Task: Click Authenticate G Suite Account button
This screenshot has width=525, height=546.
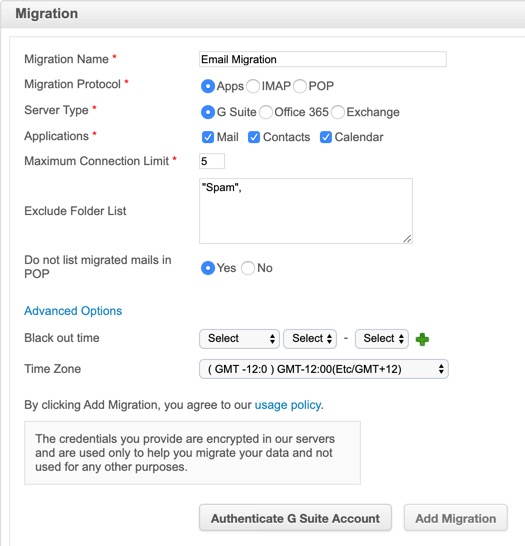Action: tap(295, 518)
